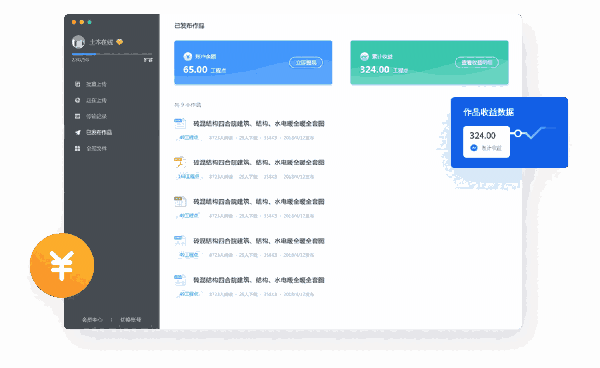Viewport: 600px width, 368px height.
Task: Click the blue chart icon under 324.00 popup
Action: coord(474,148)
